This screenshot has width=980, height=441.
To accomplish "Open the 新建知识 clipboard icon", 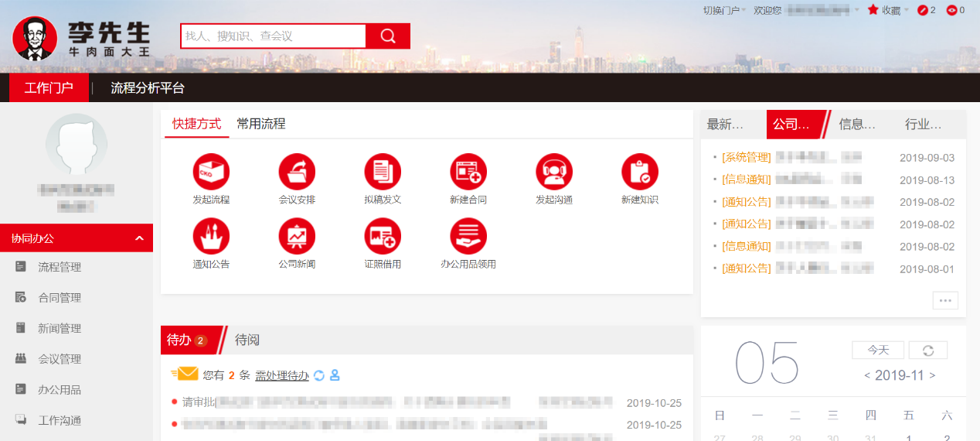I will (640, 172).
